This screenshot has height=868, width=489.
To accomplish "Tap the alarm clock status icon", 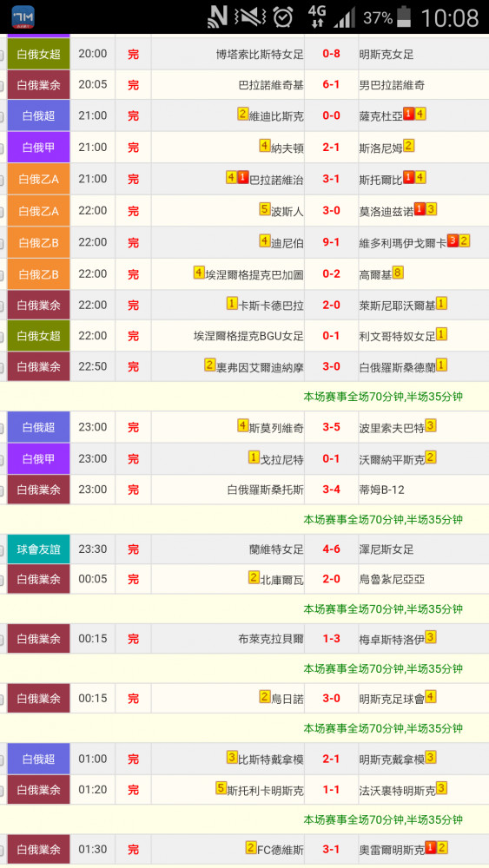I will (x=283, y=17).
